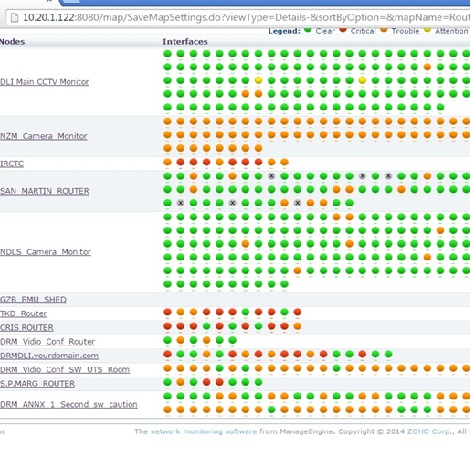Screen dimensions: 470x470
Task: Select the last red interface of TKD_Router
Action: 297,312
